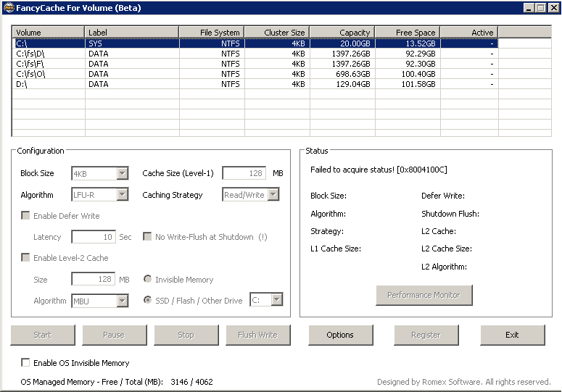Screen dimensions: 562x392
Task: Click the 101.58GB free space cell
Action: 408,84
